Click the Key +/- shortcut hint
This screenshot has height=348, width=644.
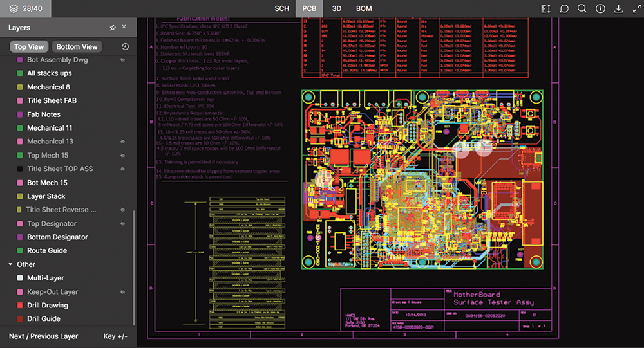[115, 336]
